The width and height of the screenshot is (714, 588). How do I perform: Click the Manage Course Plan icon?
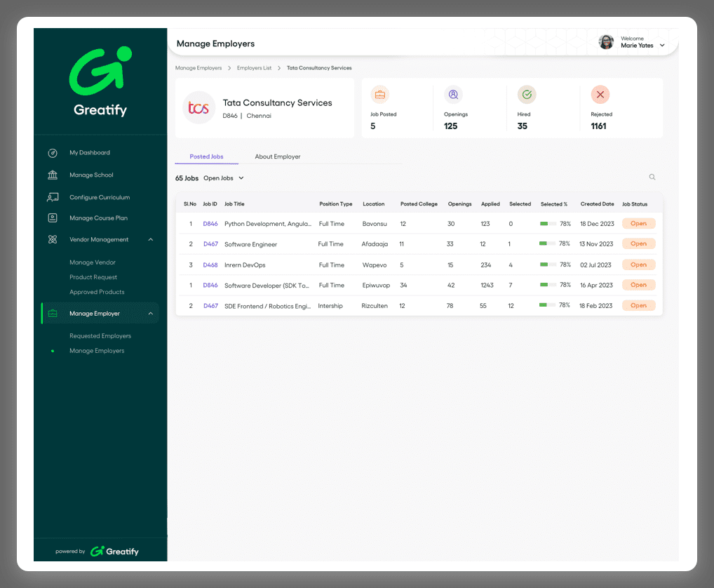point(53,218)
